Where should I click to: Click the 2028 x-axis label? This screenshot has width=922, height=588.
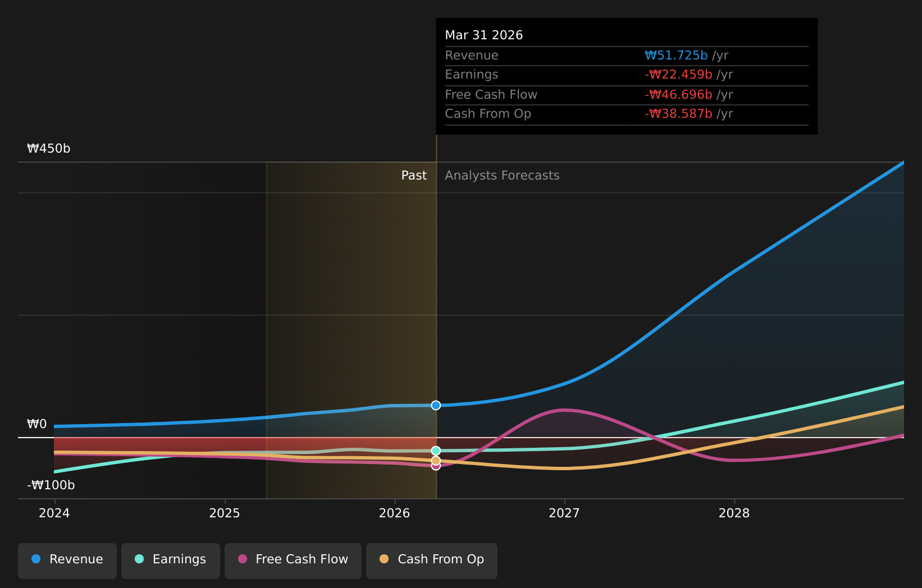point(734,513)
